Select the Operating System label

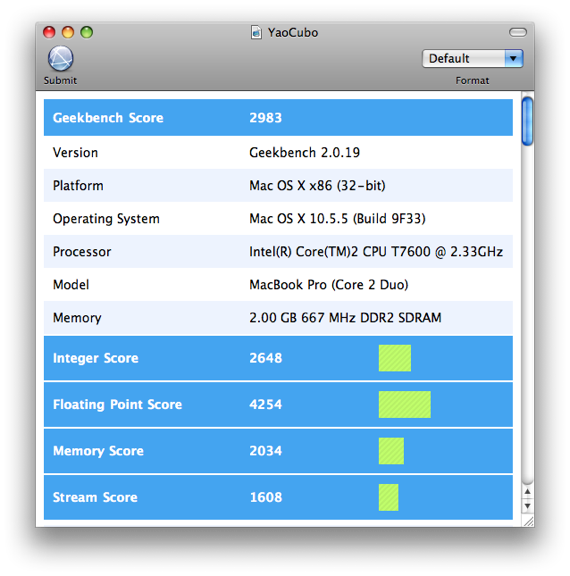[106, 219]
